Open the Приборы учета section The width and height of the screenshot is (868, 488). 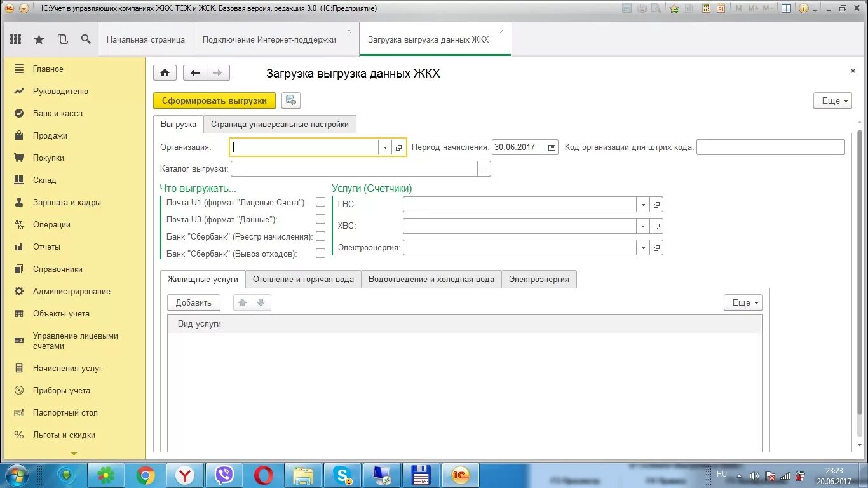(x=73, y=390)
